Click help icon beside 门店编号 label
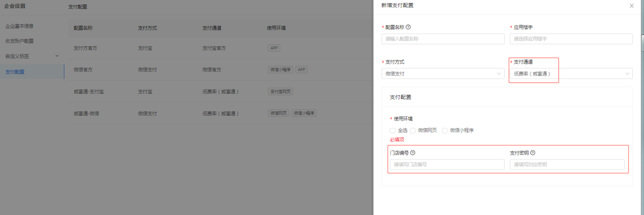 pos(413,153)
